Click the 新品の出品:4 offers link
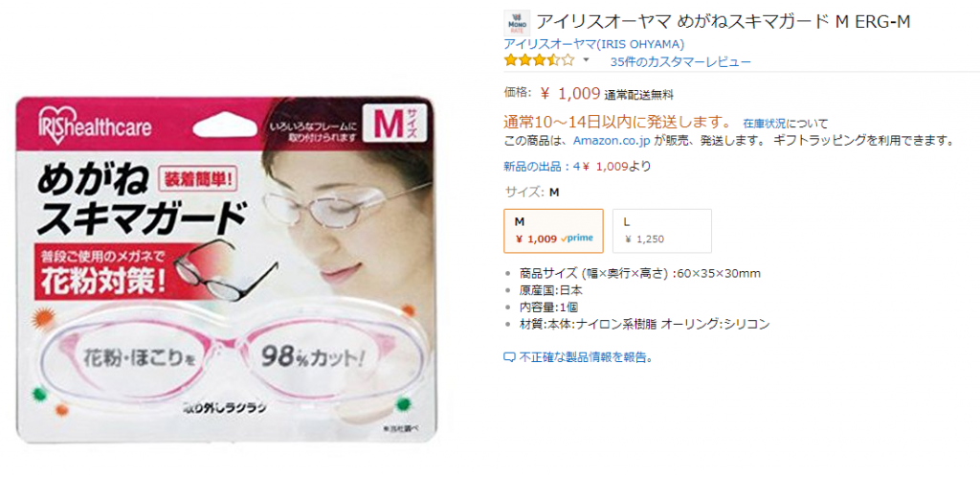This screenshot has width=980, height=478. click(x=543, y=167)
